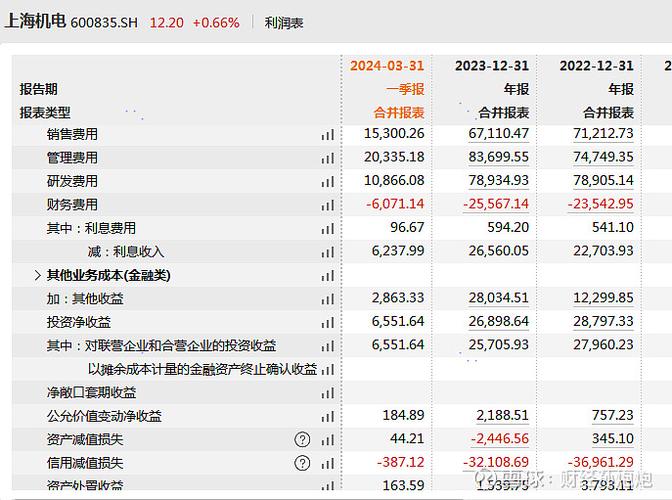Click 2023 财务费用 value -25,567.14

click(496, 204)
